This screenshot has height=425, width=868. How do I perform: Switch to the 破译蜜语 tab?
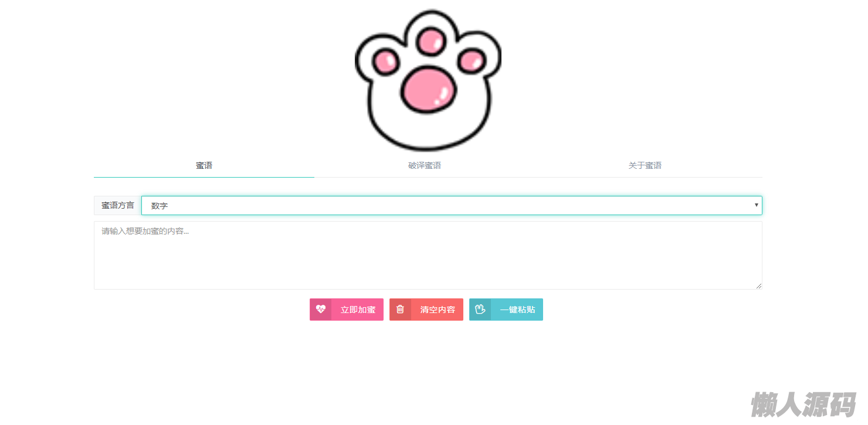click(x=425, y=165)
